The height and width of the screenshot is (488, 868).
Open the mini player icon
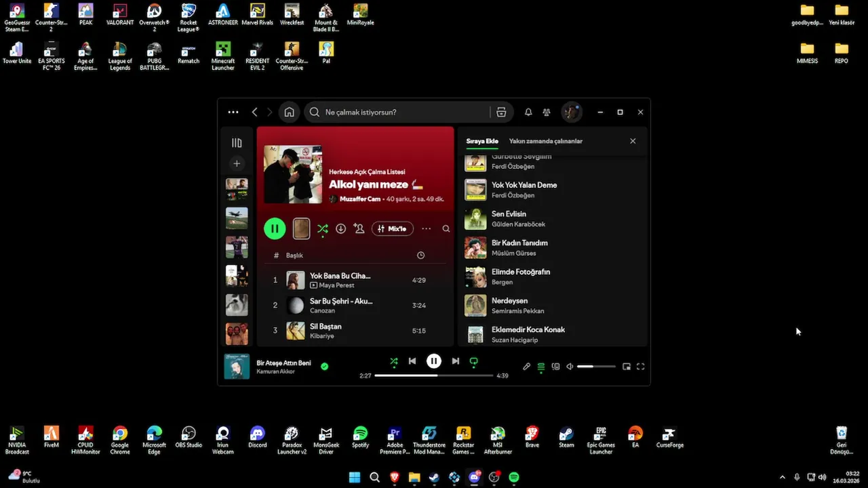(627, 367)
